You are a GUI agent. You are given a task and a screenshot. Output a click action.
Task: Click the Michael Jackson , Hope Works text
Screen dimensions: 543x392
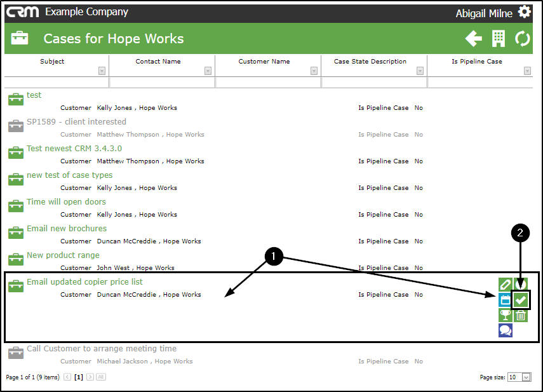coord(145,361)
